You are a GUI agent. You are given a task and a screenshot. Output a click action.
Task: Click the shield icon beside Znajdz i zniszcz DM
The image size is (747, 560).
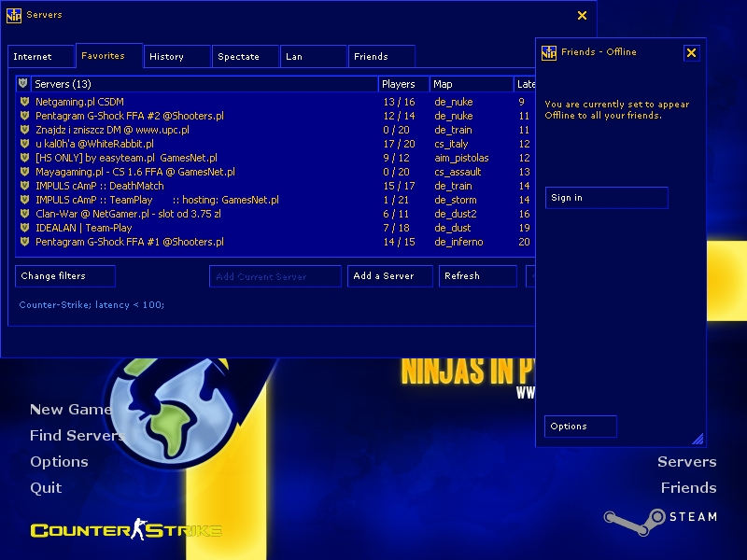(25, 130)
